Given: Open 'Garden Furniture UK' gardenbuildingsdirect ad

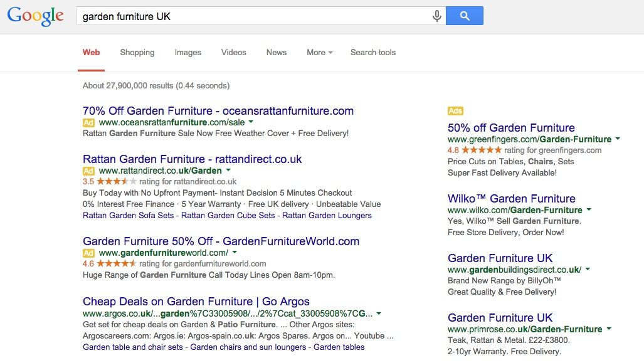Looking at the screenshot, I should [500, 258].
